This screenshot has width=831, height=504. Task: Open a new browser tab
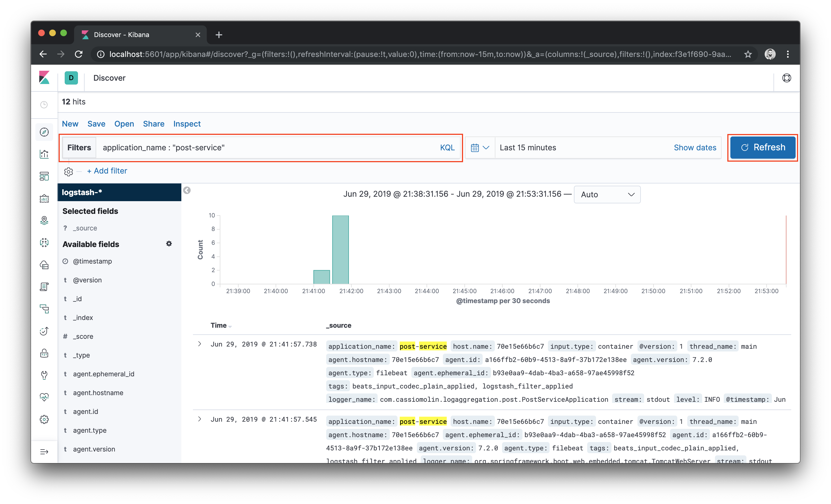(219, 35)
